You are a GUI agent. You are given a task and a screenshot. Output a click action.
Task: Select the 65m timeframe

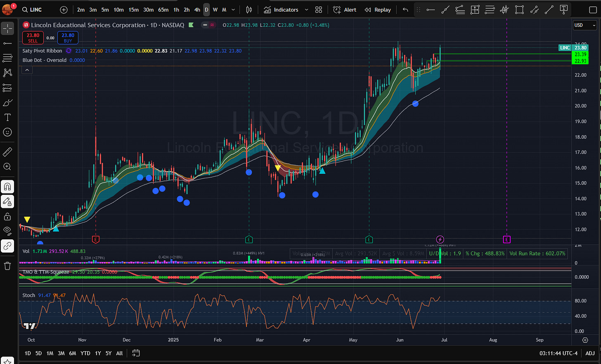point(163,9)
